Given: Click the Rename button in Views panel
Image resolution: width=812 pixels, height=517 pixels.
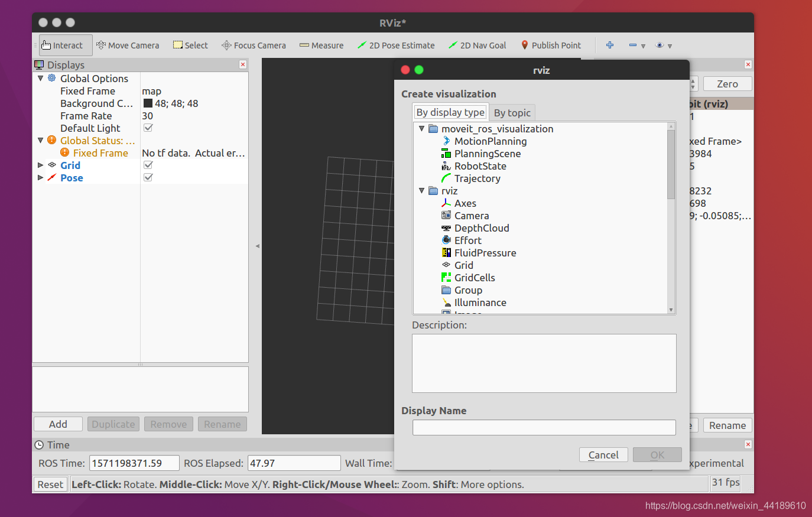Looking at the screenshot, I should coord(727,425).
